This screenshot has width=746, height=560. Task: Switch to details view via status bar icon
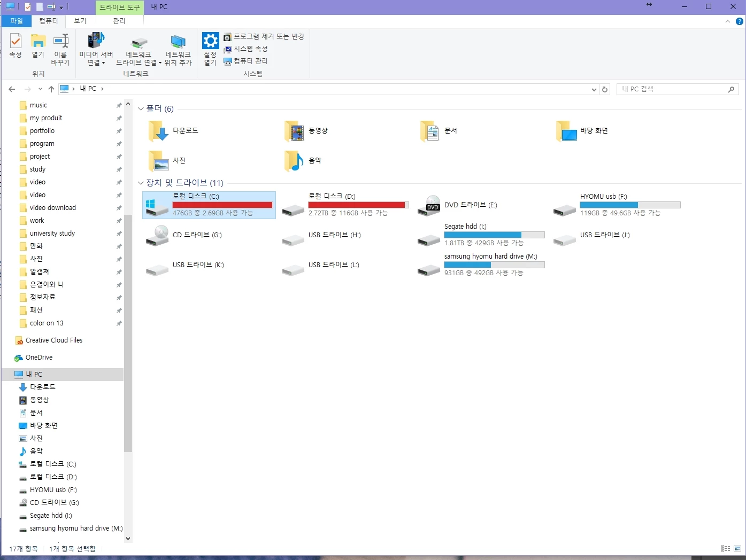click(726, 549)
